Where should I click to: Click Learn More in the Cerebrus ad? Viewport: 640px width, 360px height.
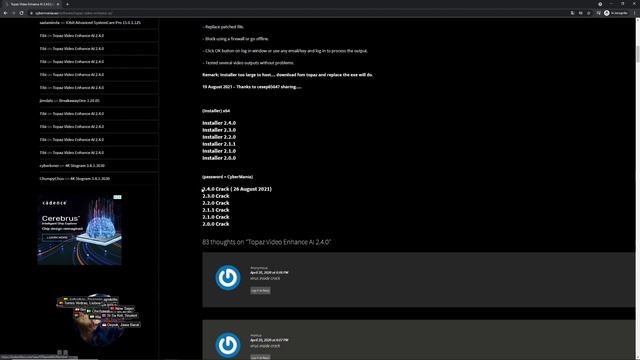(57, 238)
